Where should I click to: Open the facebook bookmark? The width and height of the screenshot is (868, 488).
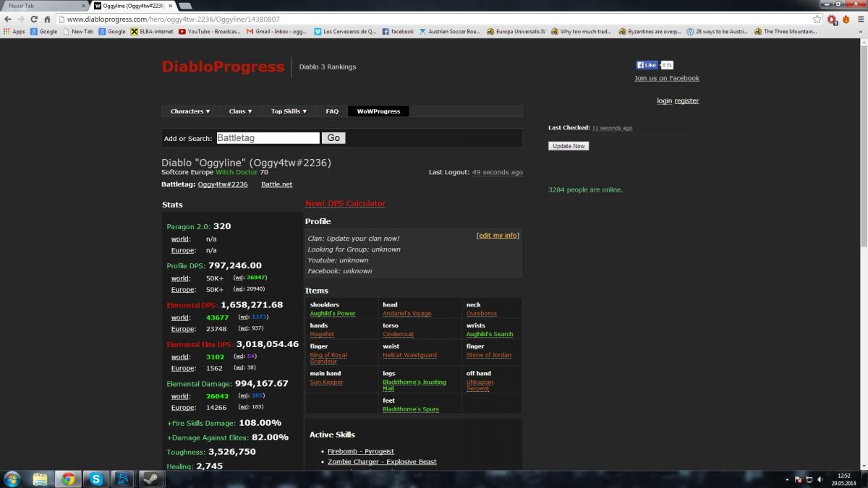pyautogui.click(x=398, y=32)
